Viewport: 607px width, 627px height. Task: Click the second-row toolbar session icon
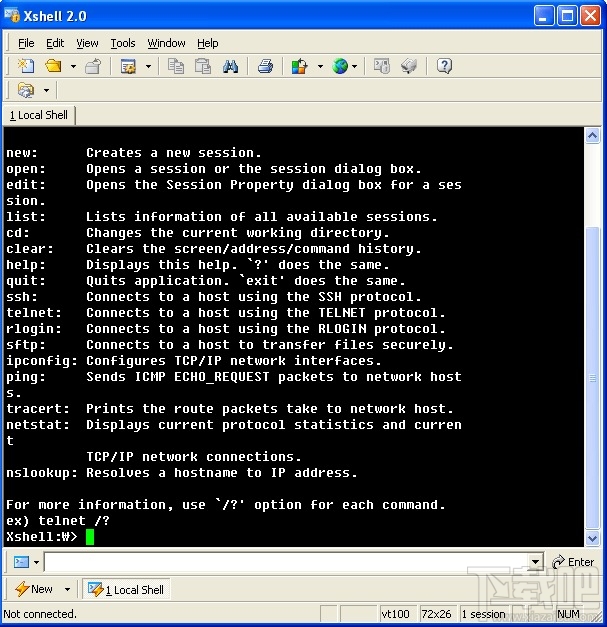coord(26,90)
